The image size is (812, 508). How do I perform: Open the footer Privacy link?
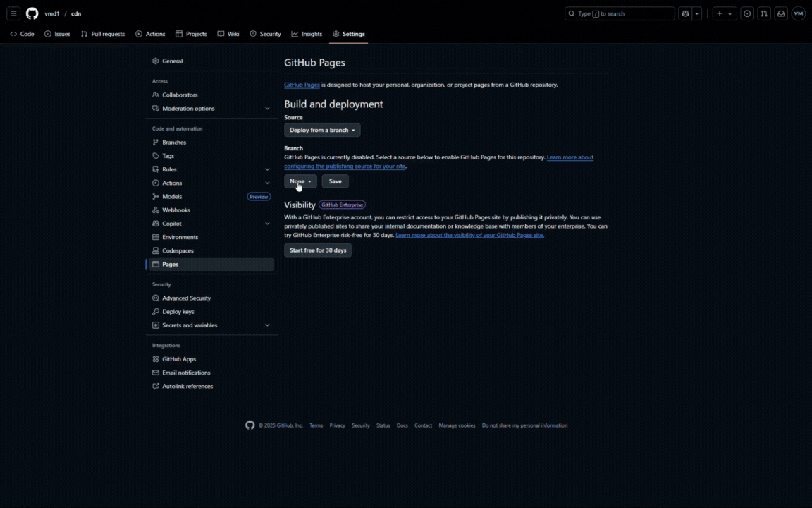(x=337, y=425)
